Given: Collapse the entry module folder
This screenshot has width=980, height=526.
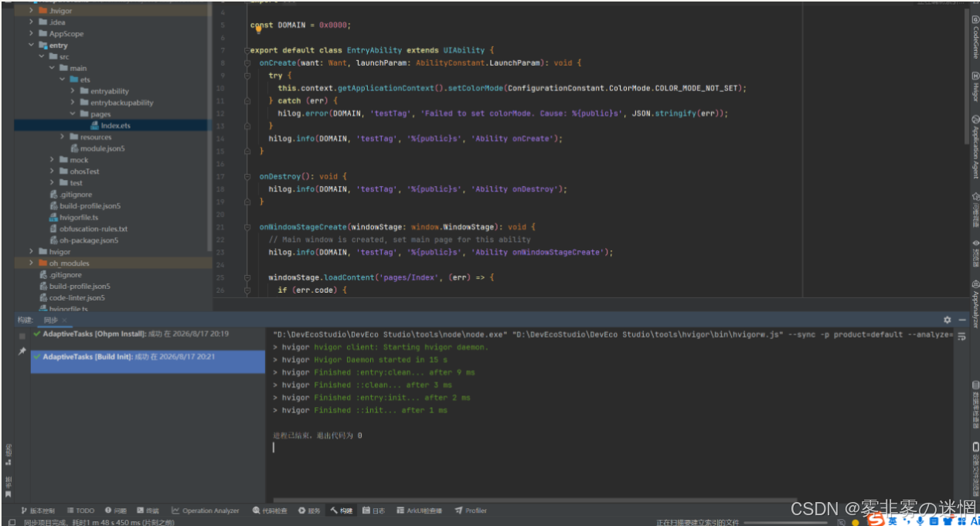Looking at the screenshot, I should coord(32,46).
